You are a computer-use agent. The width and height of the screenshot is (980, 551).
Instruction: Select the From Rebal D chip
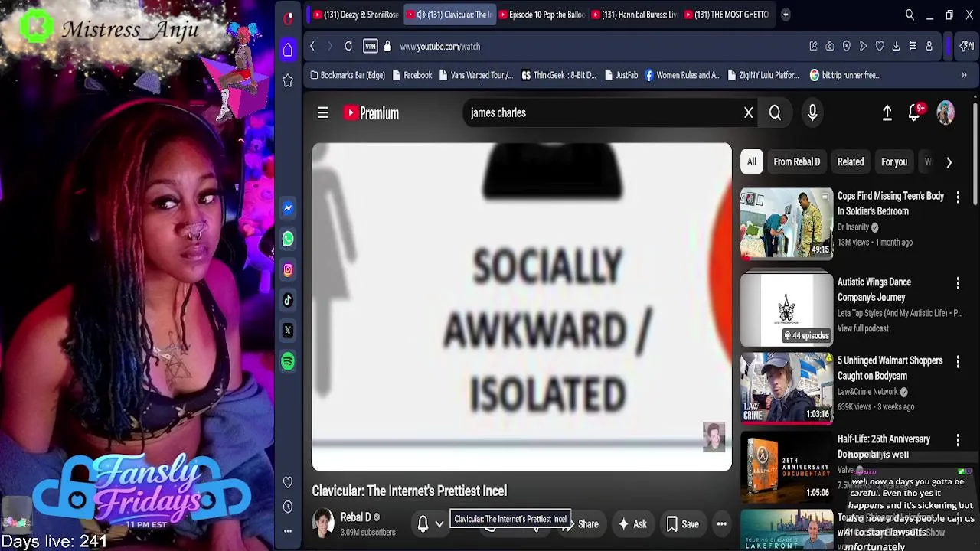point(796,162)
